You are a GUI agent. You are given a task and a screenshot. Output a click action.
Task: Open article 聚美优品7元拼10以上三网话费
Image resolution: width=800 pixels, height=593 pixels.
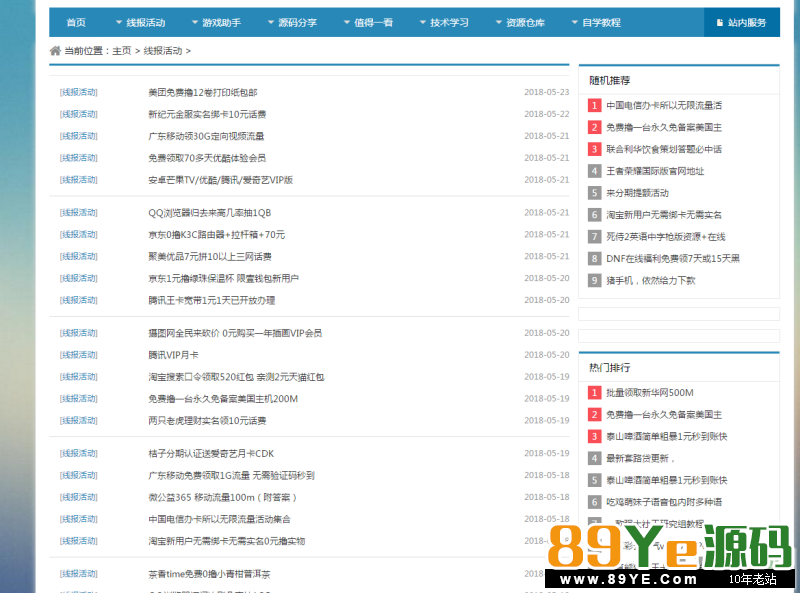coord(210,257)
